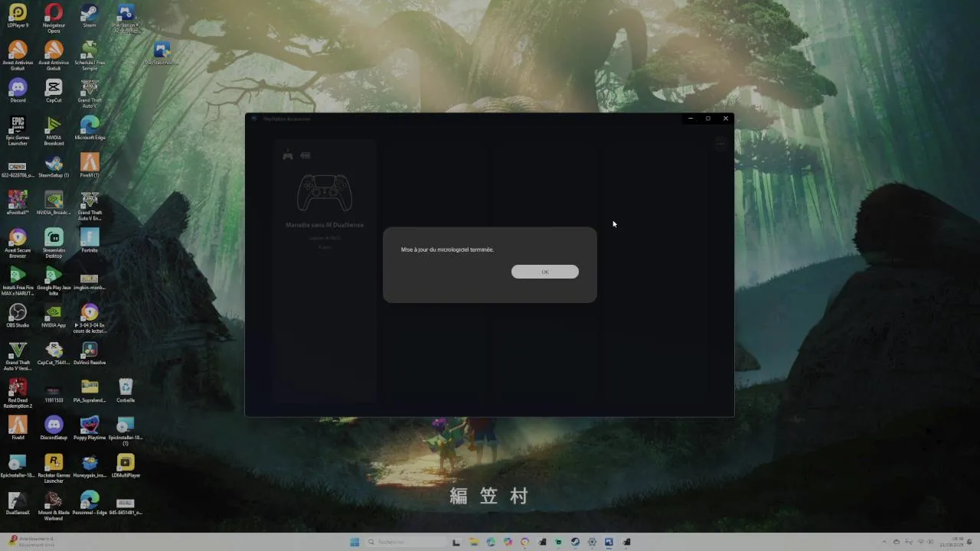Open LDPlayer 9 desktop shortcut
Screen dimensions: 980x551
18,16
